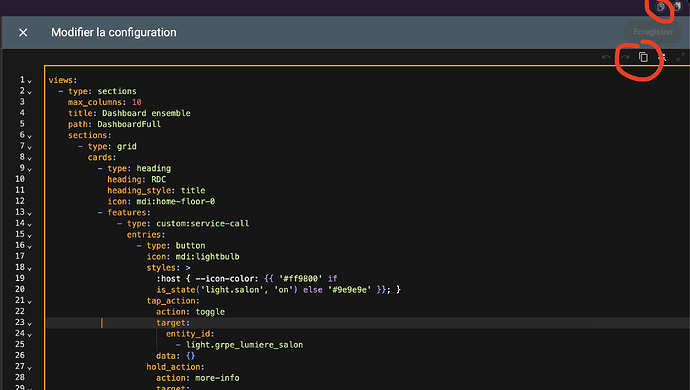Click the rightmost top bar clipboard icon
This screenshot has height=390, width=690.
[678, 7]
